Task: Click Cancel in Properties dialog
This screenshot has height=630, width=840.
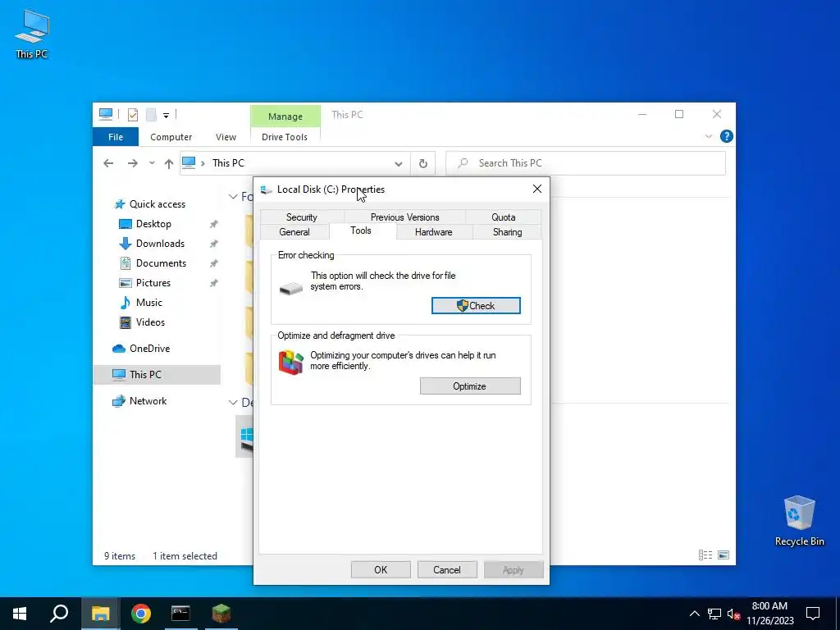Action: [x=447, y=570]
